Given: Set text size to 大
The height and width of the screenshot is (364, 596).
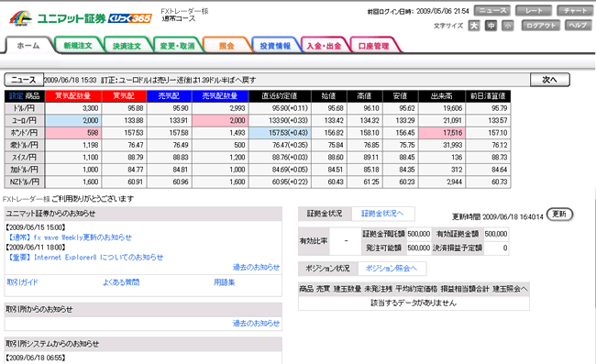Looking at the screenshot, I should click(474, 26).
